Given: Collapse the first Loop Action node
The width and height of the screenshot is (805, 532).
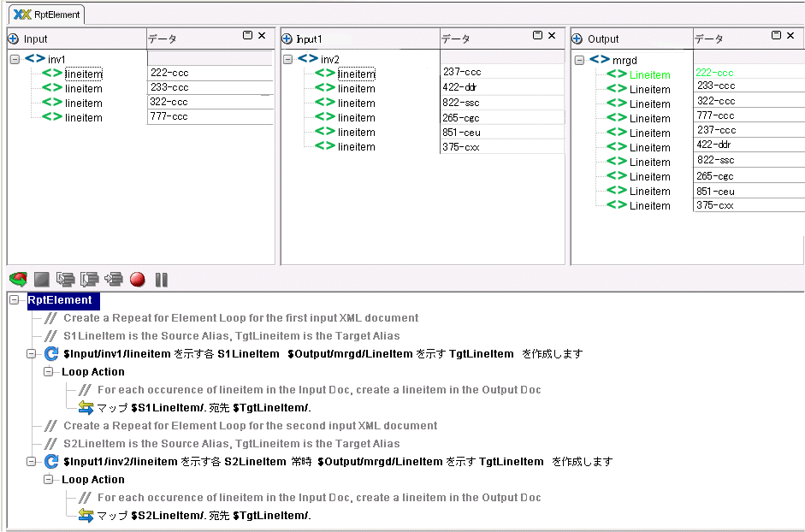Looking at the screenshot, I should [x=49, y=371].
